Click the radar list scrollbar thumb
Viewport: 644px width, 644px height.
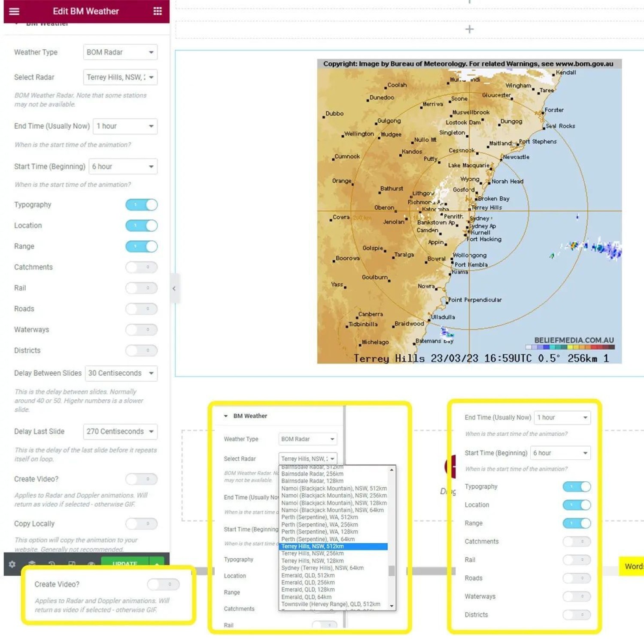(x=391, y=571)
